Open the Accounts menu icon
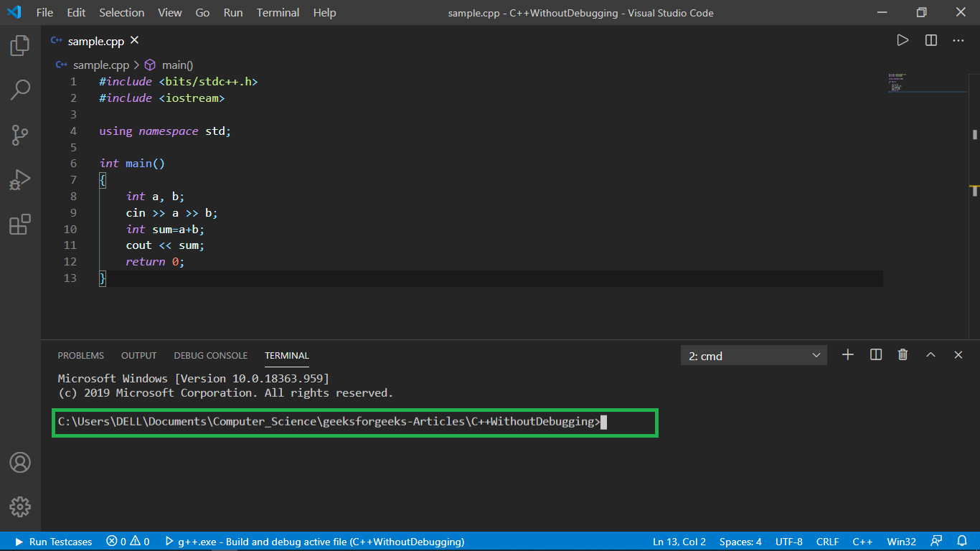Image resolution: width=980 pixels, height=551 pixels. pos(20,462)
